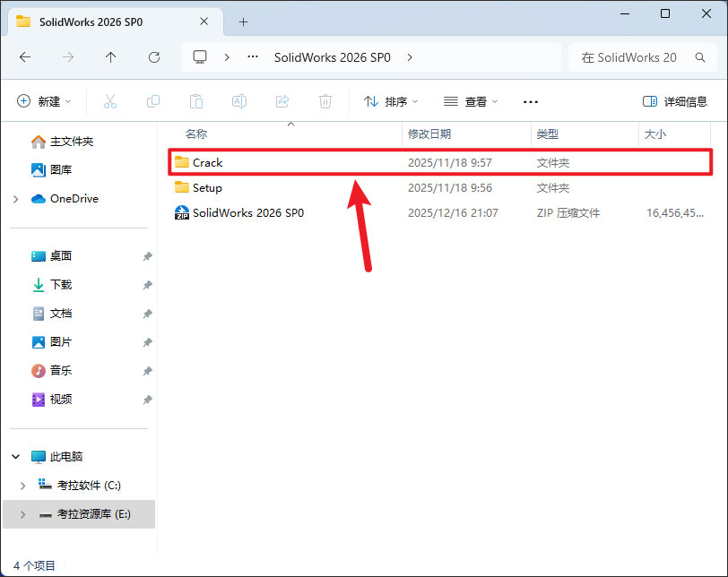728x577 pixels.
Task: Click the Rename icon in toolbar
Action: (239, 101)
